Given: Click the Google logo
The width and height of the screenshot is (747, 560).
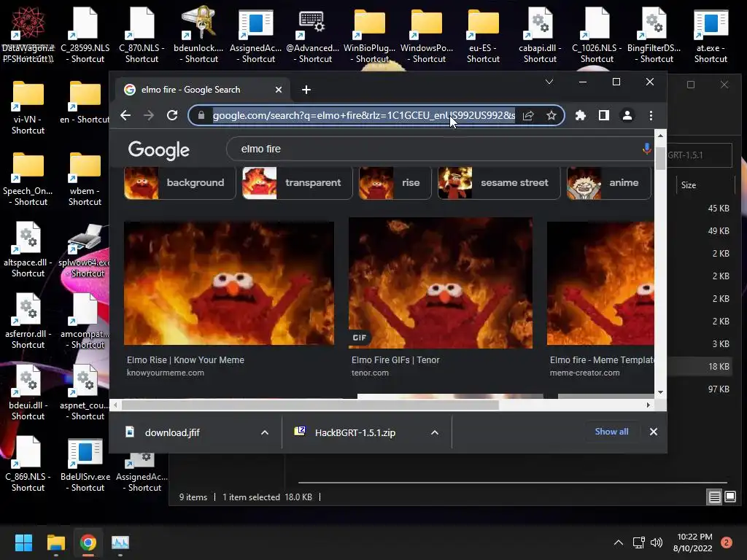Looking at the screenshot, I should click(158, 150).
